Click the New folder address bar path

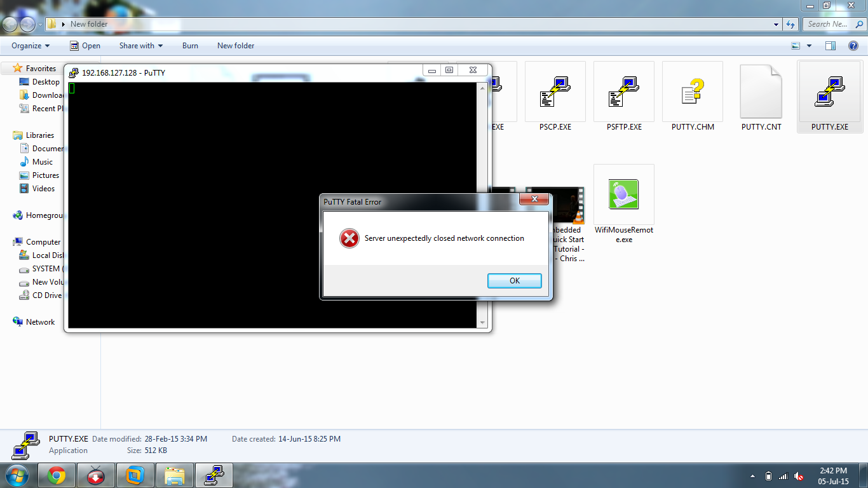[x=89, y=24]
